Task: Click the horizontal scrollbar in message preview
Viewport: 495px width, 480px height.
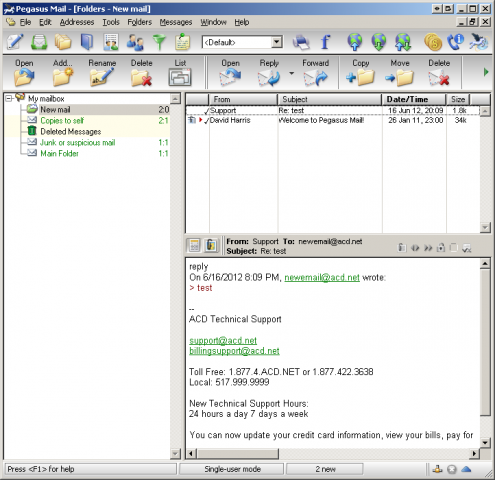Action: tap(332, 453)
